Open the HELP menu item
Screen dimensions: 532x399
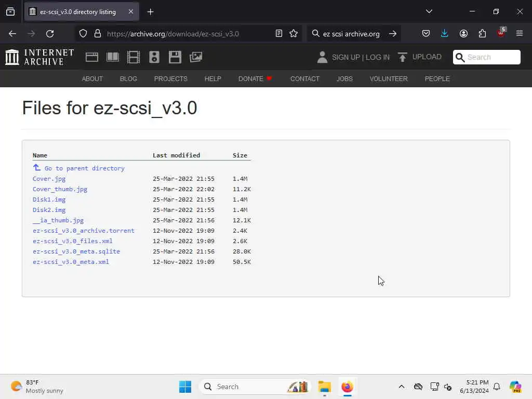click(212, 79)
